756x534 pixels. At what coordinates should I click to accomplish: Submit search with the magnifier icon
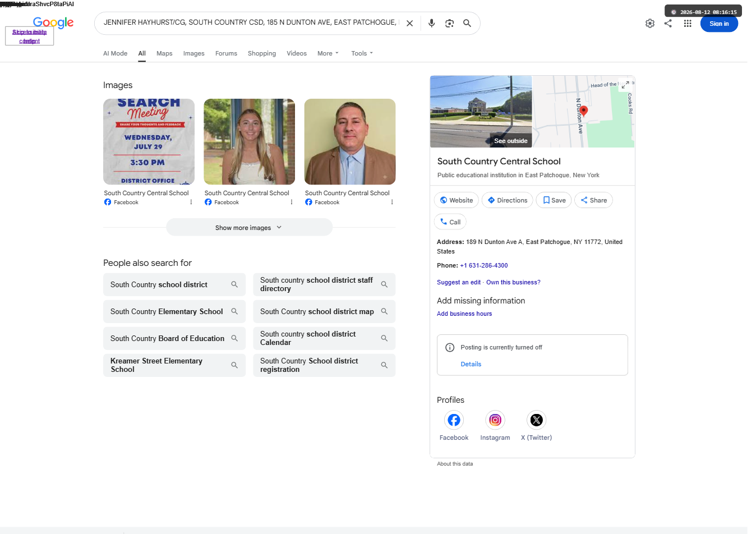click(x=467, y=24)
